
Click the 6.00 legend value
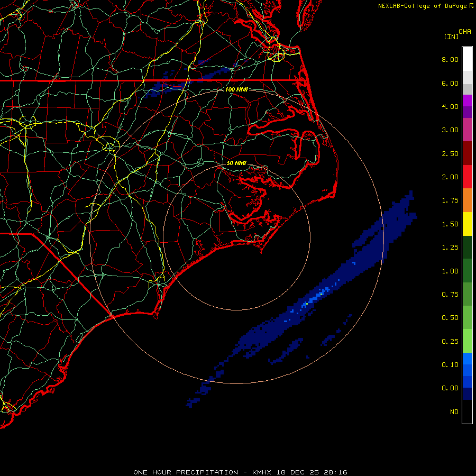pyautogui.click(x=450, y=83)
